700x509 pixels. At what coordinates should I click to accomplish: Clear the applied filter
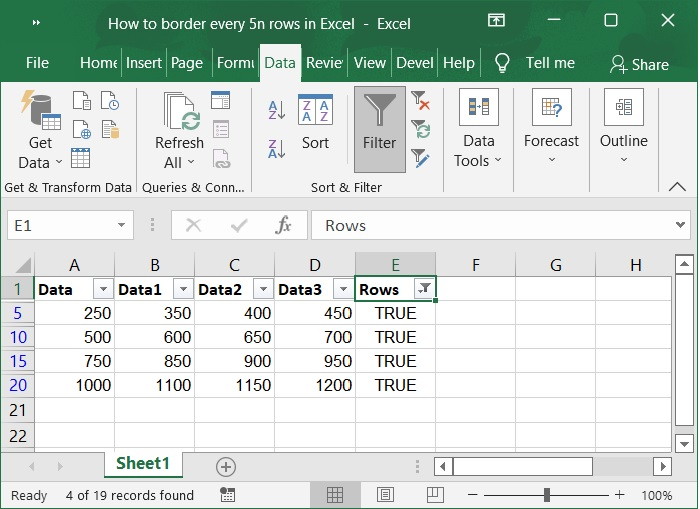click(x=420, y=100)
